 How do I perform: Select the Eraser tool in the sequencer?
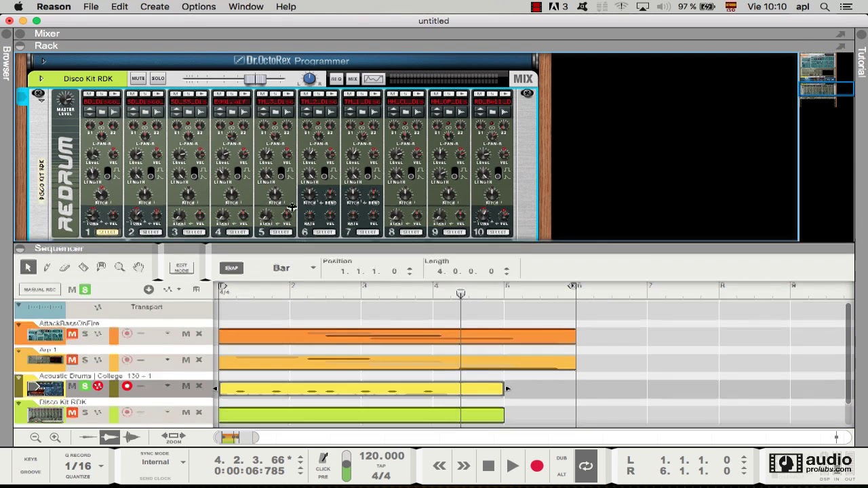(x=65, y=268)
